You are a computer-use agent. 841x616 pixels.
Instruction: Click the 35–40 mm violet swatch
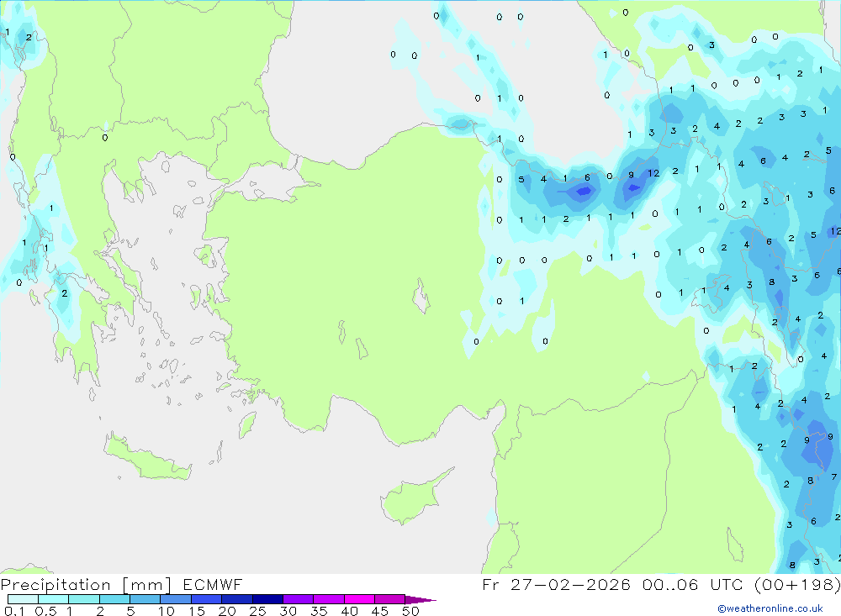tap(328, 599)
